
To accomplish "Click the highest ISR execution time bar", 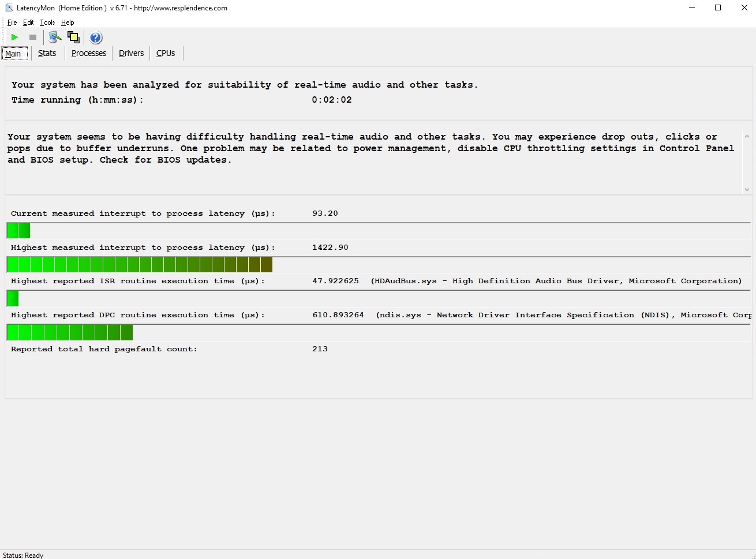I will coord(379,298).
